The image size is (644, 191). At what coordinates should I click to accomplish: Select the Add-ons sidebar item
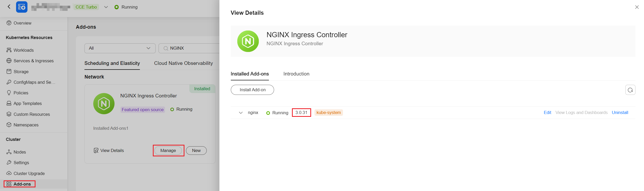pos(19,184)
